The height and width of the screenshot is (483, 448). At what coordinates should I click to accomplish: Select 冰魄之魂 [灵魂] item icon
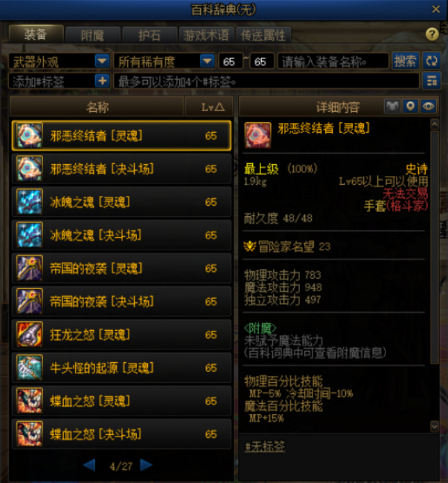tap(30, 202)
